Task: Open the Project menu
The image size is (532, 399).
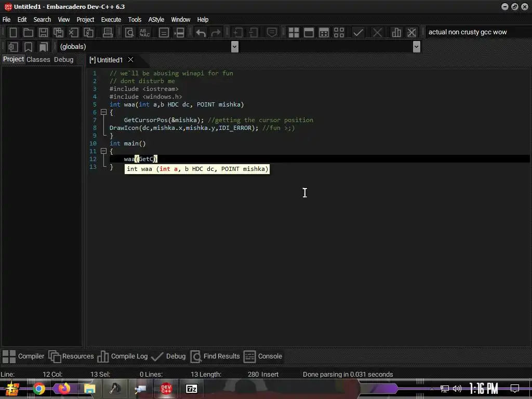Action: 85,20
